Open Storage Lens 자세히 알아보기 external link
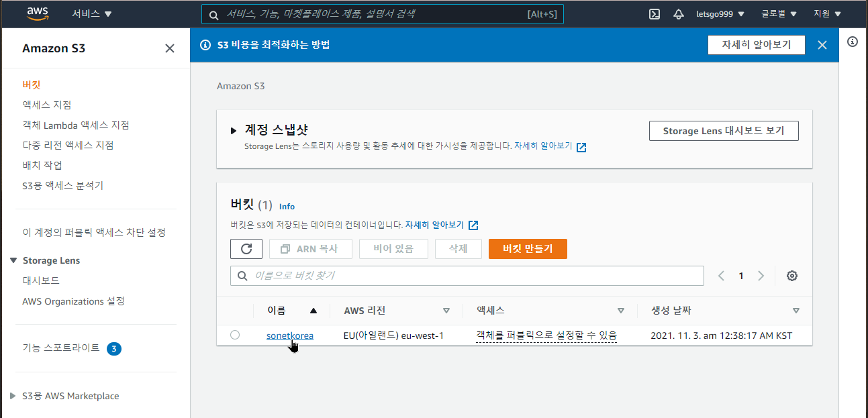868x418 pixels. point(550,146)
